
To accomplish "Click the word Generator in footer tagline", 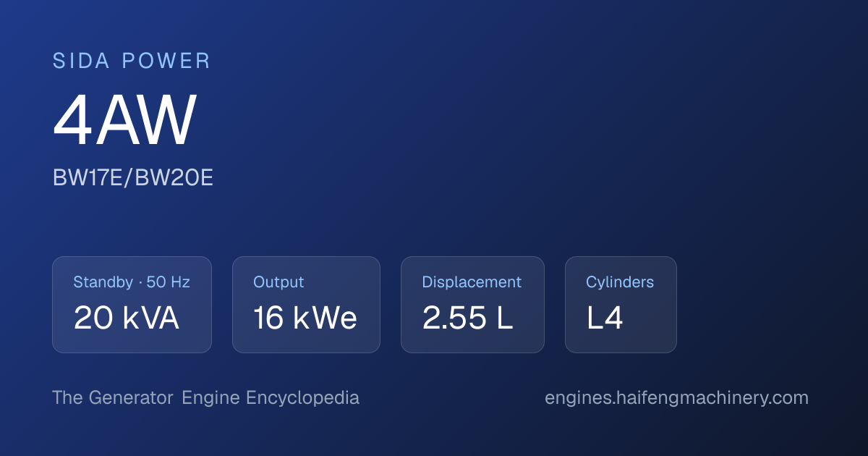I will point(131,398).
